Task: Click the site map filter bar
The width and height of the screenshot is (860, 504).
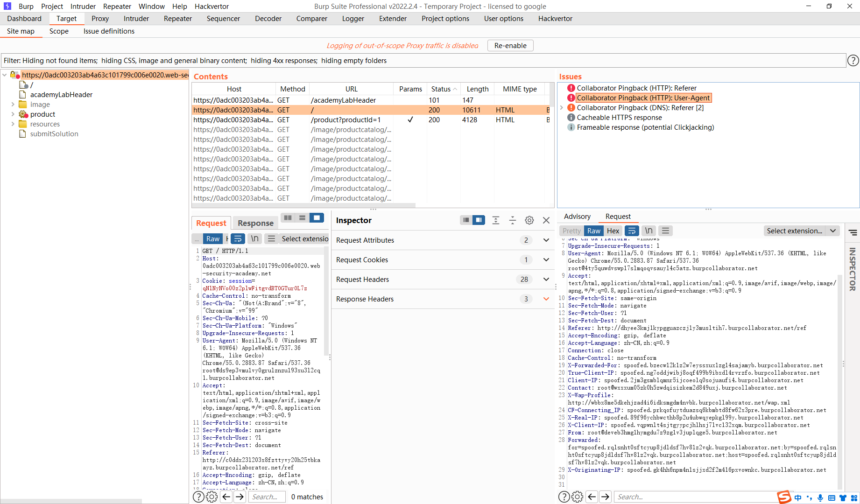Action: [x=423, y=61]
